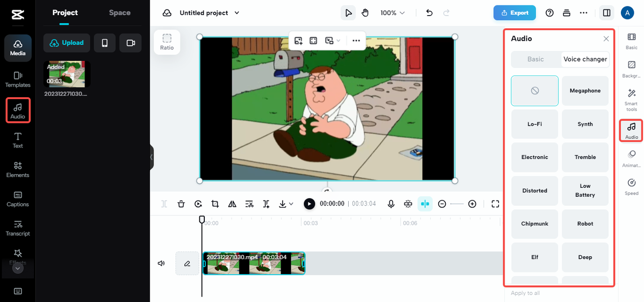Export the project

click(515, 13)
